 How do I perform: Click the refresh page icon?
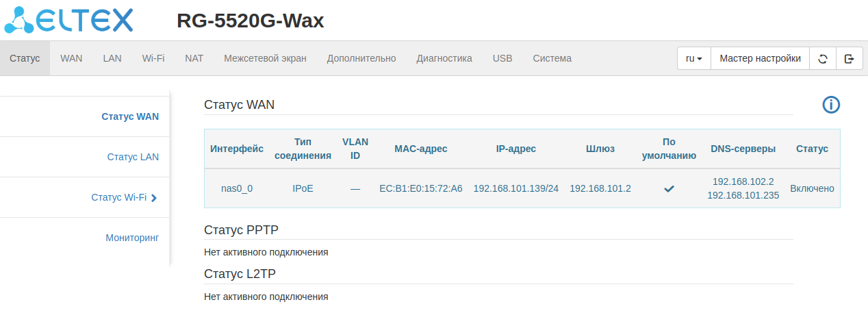click(823, 58)
